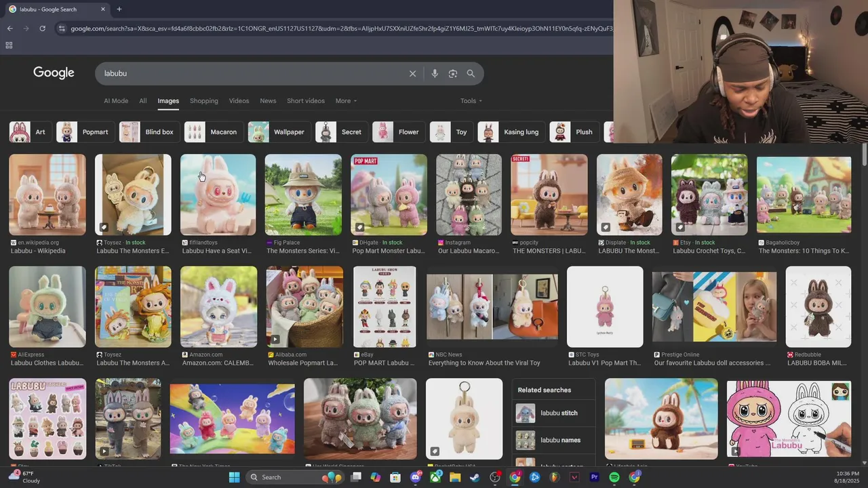Click the labubu search input field
868x488 pixels.
251,73
